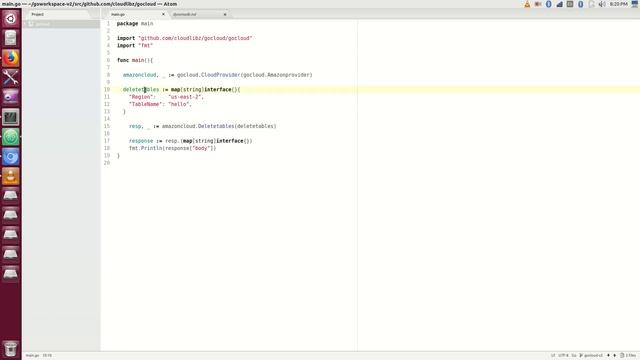Open the Files manager in dock
The width and height of the screenshot is (640, 360).
[11, 38]
